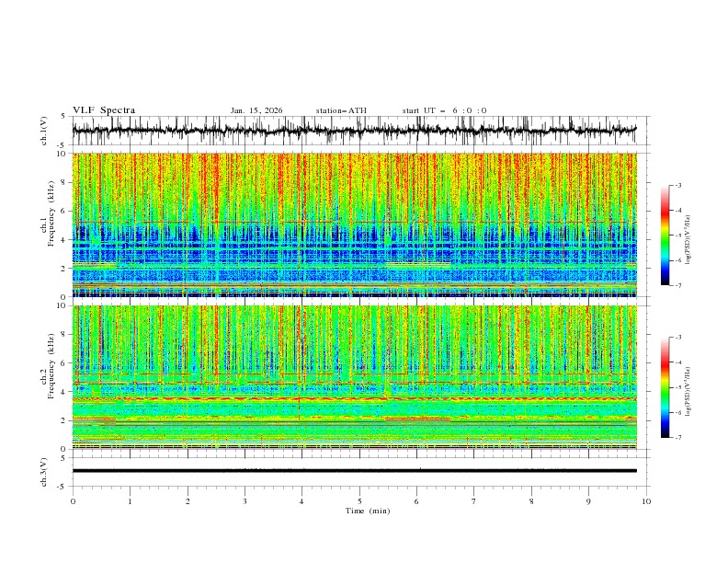Click the ch.1 'Frequency (kHz)' axis label
This screenshot has width=728, height=563.
pos(51,213)
